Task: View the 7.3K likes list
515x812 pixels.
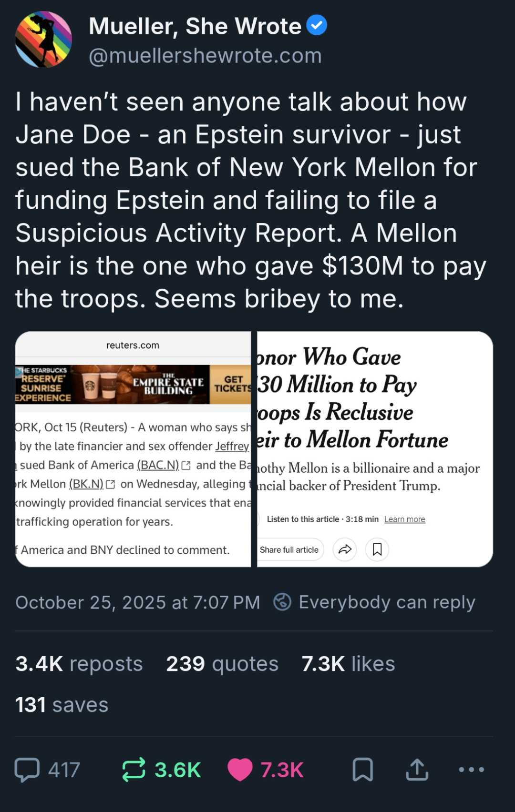Action: pyautogui.click(x=348, y=664)
